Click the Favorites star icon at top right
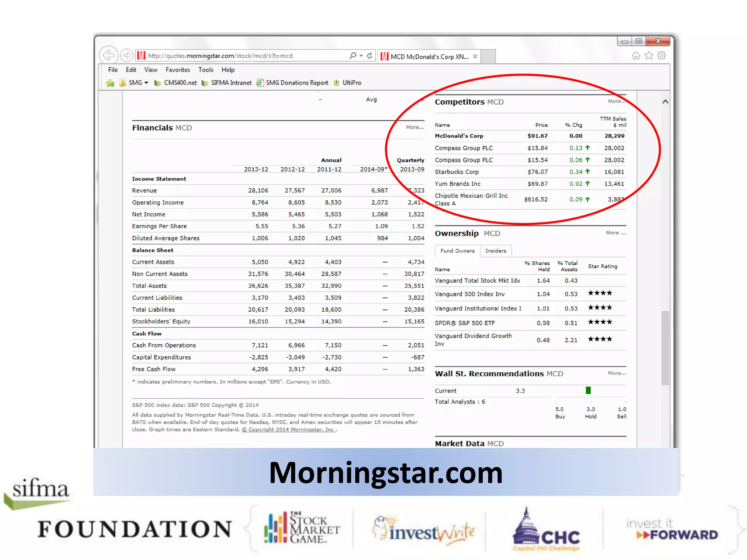Screen dimensions: 747x560 point(649,55)
